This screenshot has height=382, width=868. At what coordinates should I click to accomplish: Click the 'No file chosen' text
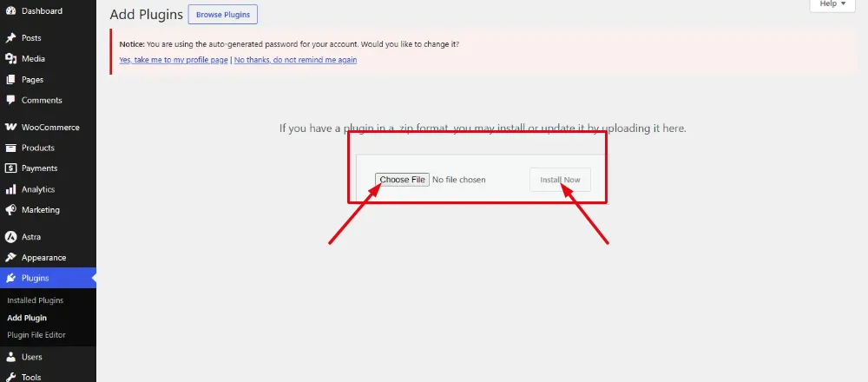459,180
